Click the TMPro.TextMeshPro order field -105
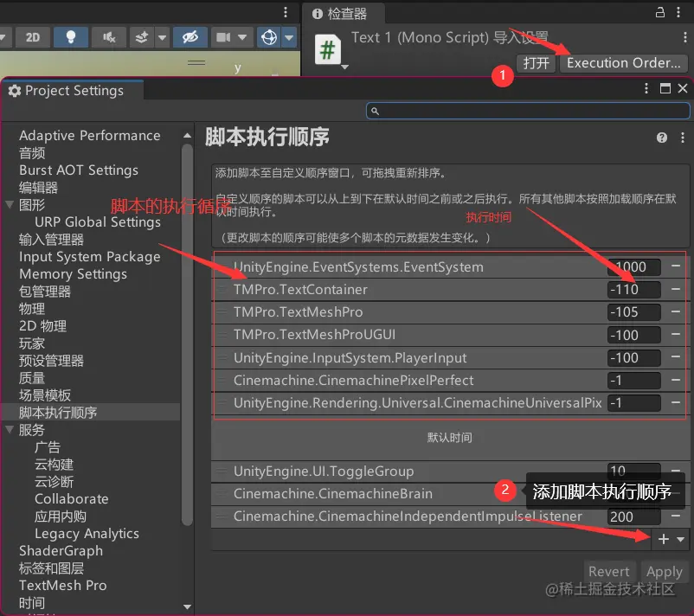The width and height of the screenshot is (694, 616). pos(633,312)
